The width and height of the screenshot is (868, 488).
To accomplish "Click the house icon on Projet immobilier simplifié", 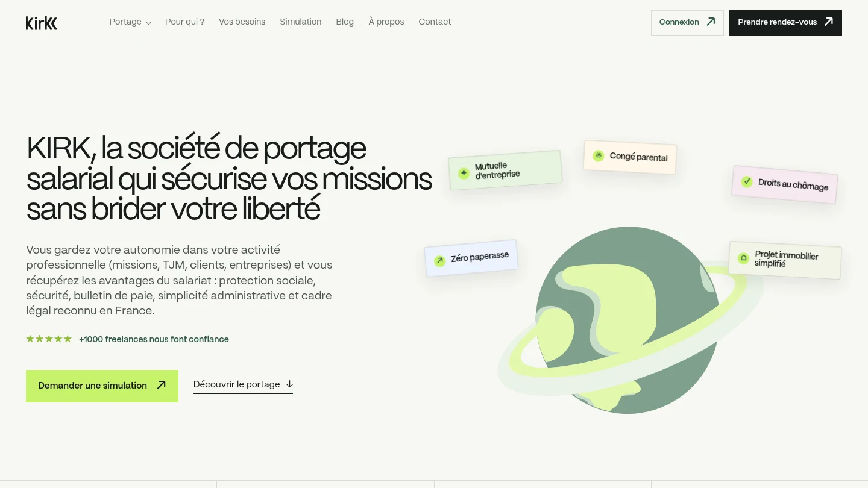I will [x=744, y=258].
